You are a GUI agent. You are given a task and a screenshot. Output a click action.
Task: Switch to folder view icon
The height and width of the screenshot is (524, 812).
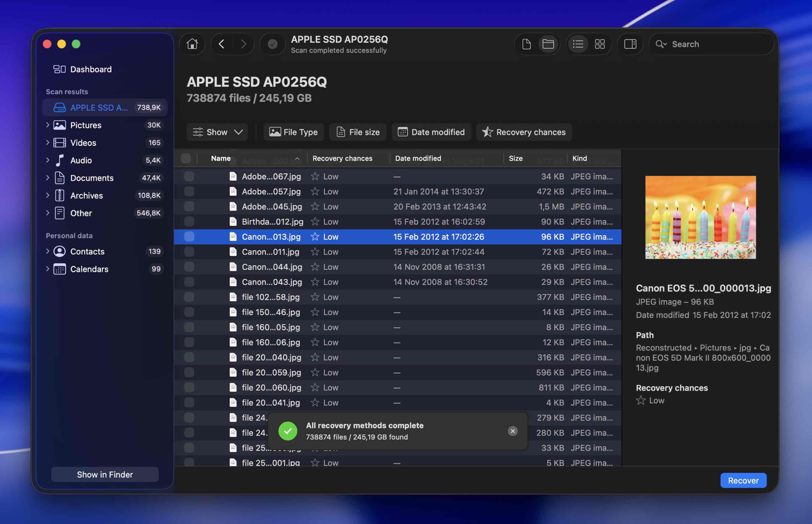[x=548, y=44]
